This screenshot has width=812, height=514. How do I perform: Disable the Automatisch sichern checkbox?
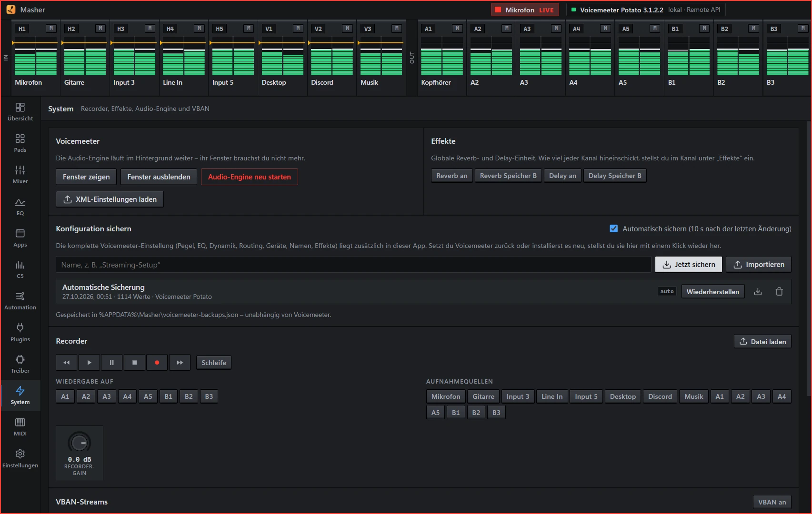pos(614,228)
